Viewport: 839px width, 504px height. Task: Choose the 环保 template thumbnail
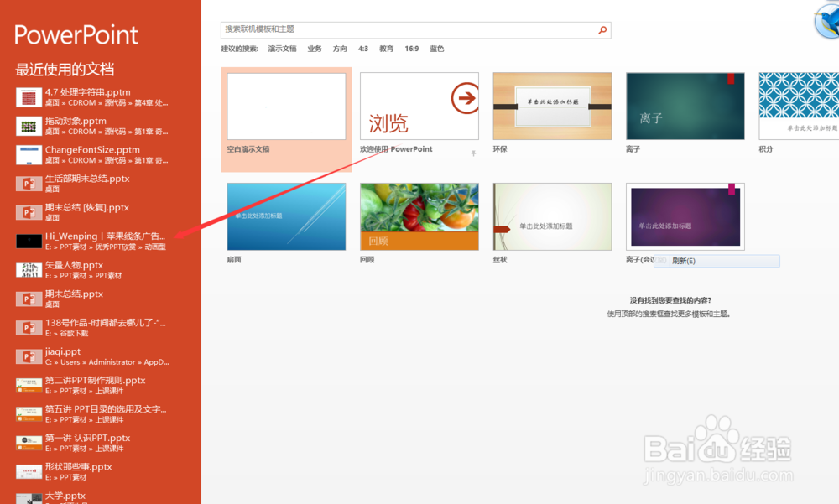552,107
